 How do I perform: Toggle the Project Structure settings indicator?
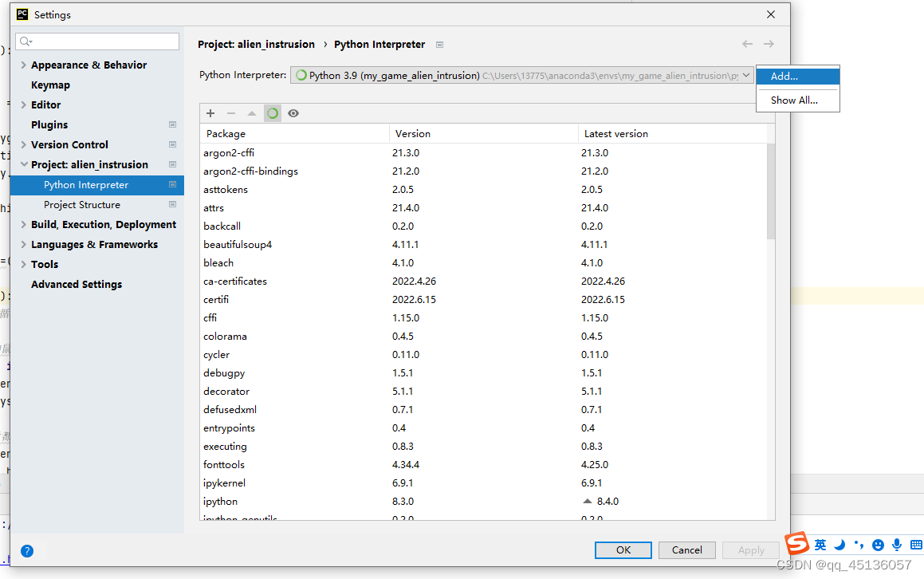point(171,204)
